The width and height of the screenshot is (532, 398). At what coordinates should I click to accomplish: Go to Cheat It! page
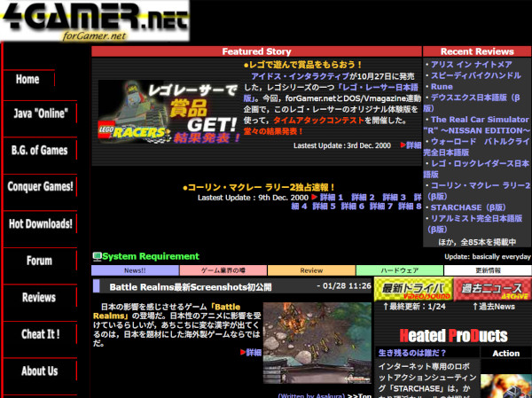[40, 334]
